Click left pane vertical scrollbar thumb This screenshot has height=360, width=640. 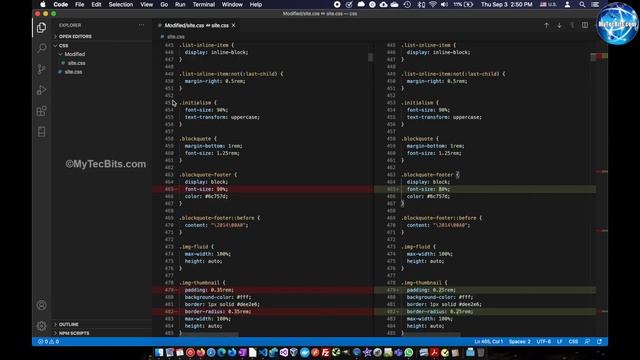(x=371, y=57)
